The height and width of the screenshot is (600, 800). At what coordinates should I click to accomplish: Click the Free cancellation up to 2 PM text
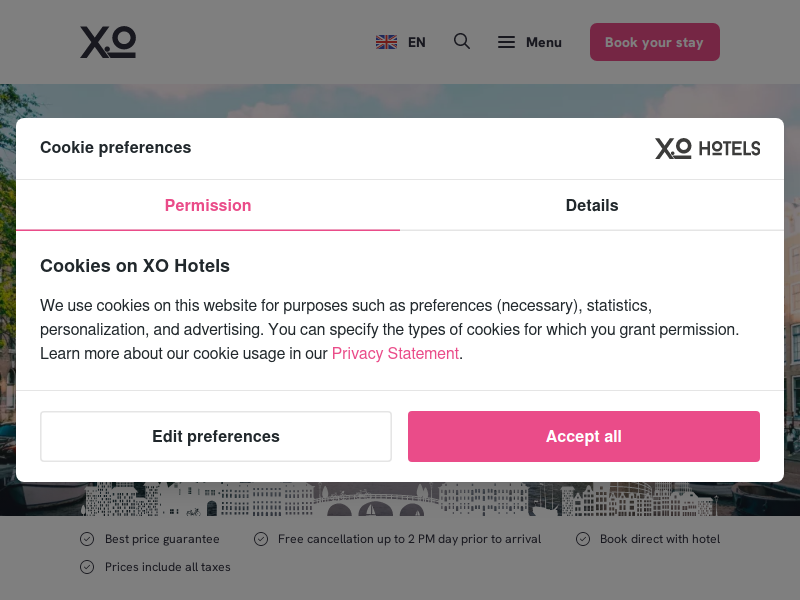point(409,539)
